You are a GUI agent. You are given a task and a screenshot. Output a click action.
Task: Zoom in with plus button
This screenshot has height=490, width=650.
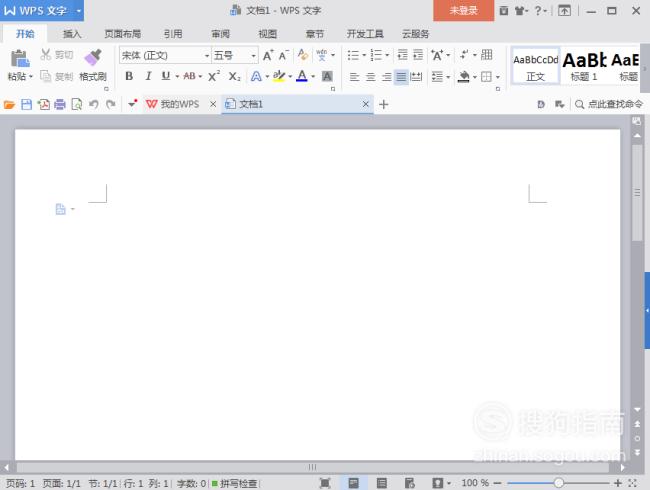pyautogui.click(x=618, y=483)
